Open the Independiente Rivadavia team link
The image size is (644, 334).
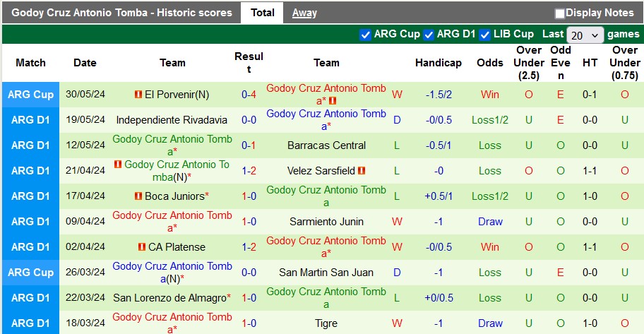(x=172, y=120)
